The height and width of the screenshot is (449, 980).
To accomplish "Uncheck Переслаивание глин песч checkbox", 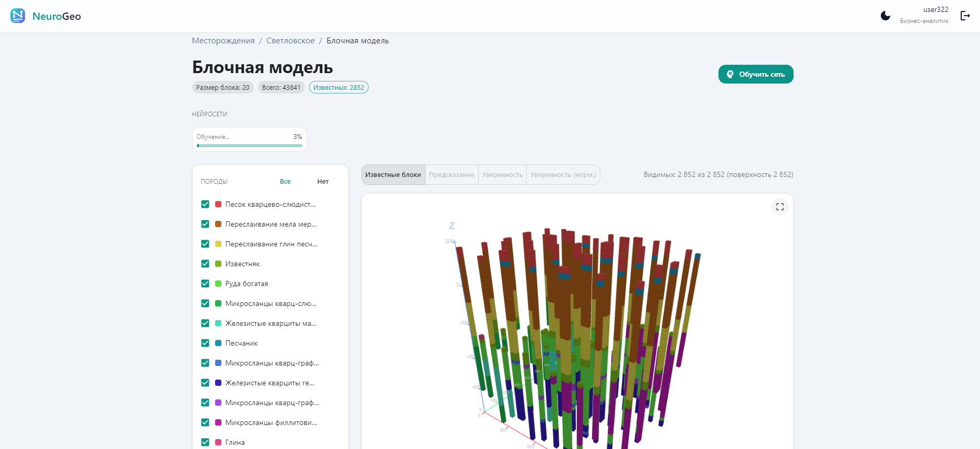I will coord(205,244).
